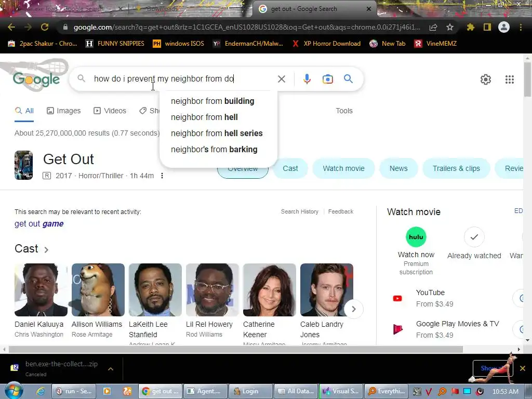Click the vertical page scrollbar

527,79
